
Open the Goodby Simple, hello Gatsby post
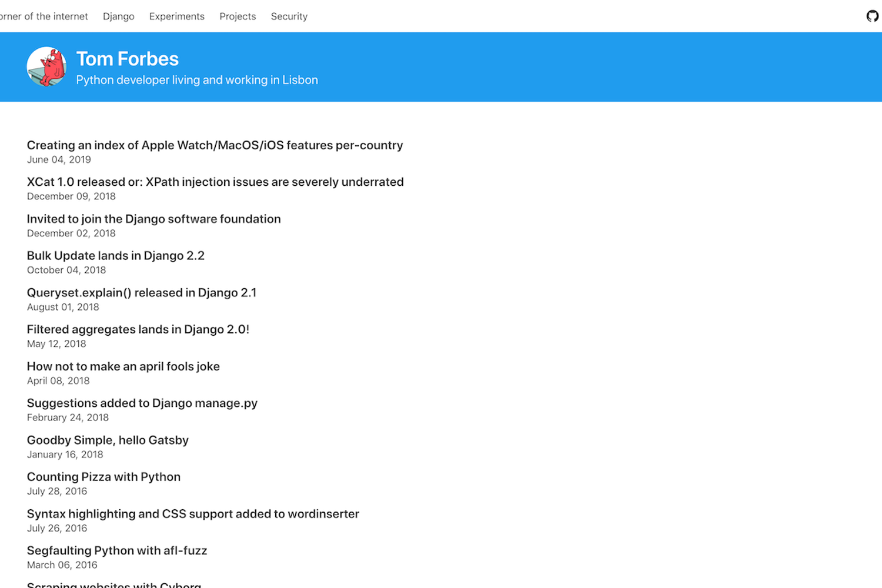[x=108, y=440]
